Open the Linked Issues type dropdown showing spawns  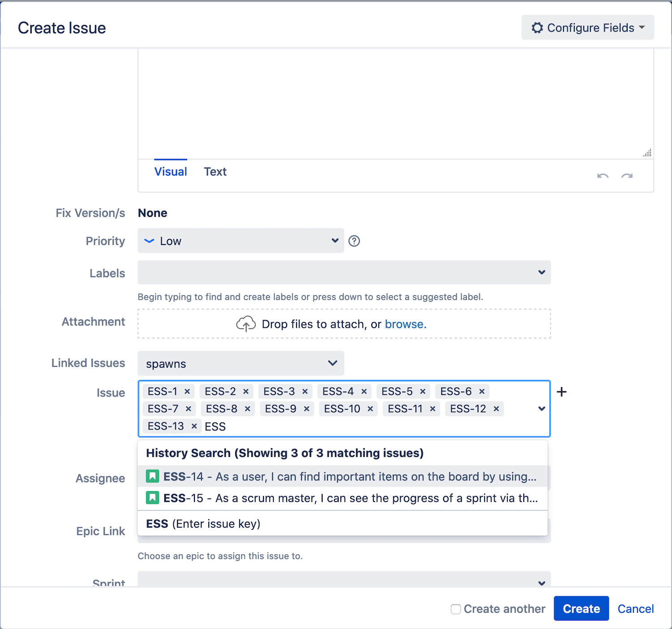(x=241, y=363)
